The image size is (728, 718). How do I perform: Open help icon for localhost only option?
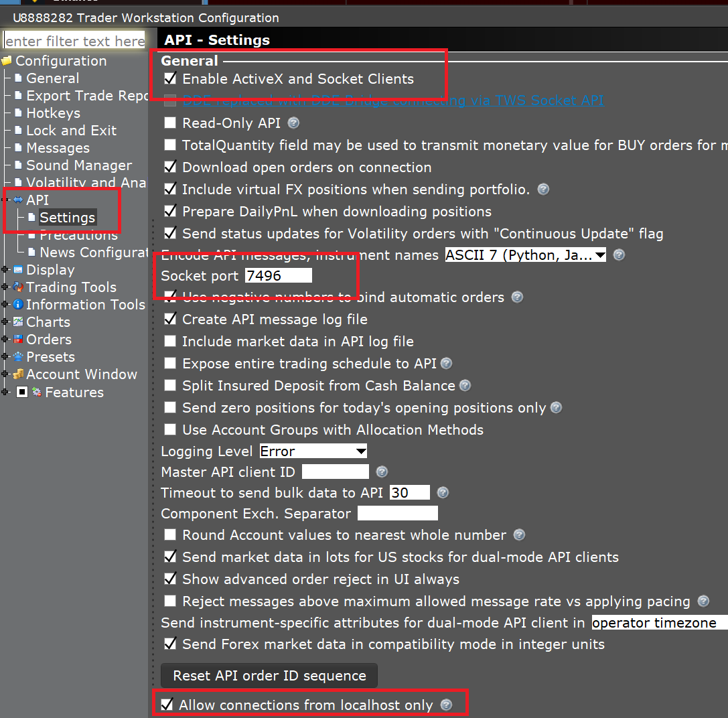(x=446, y=705)
